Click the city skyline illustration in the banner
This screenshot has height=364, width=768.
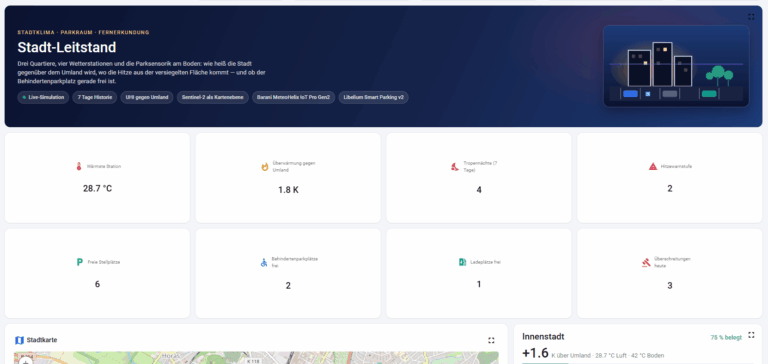tap(676, 66)
